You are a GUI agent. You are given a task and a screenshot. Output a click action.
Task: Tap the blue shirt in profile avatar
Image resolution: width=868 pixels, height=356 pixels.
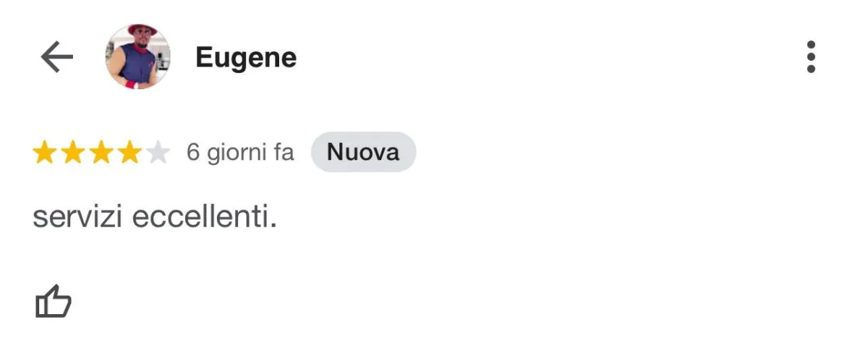[x=137, y=70]
